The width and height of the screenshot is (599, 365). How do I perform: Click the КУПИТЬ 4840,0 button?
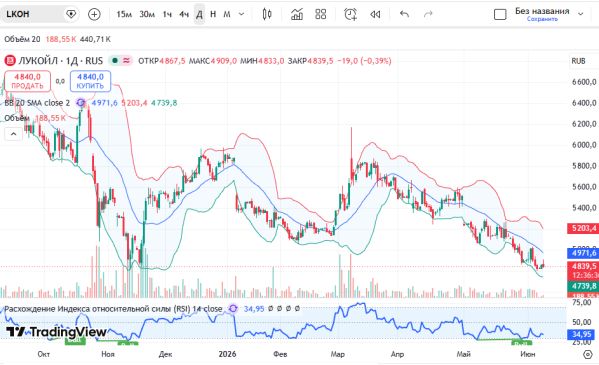[x=90, y=81]
